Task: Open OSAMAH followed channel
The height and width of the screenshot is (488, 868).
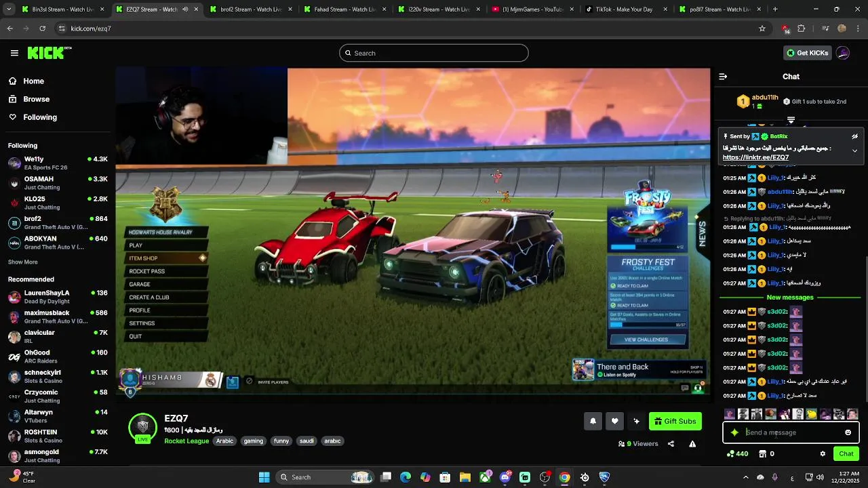Action: point(57,183)
